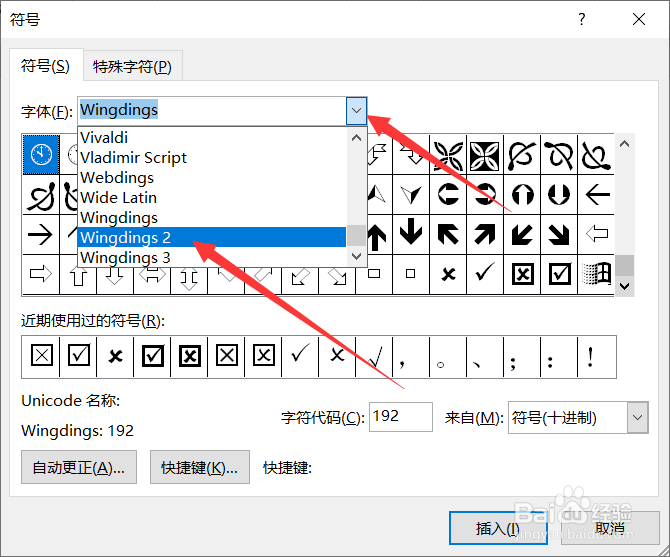Choose Wingdings 3 from the font list
This screenshot has width=670, height=557.
pyautogui.click(x=212, y=257)
